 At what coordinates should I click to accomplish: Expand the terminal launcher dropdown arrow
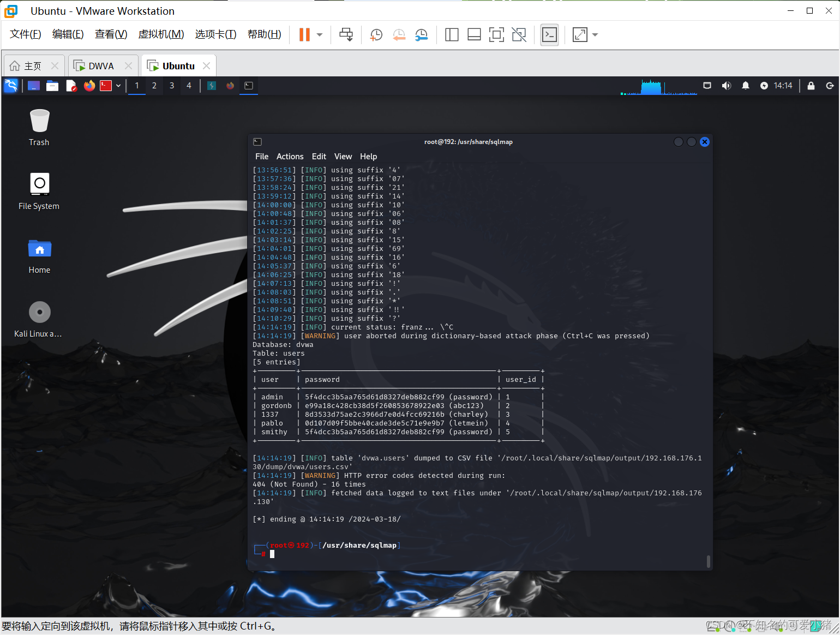click(118, 86)
